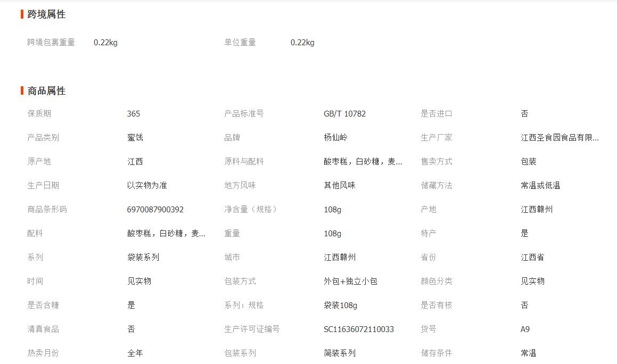
Task: Click the 生产日期 value 以实物为准
Action: point(147,186)
